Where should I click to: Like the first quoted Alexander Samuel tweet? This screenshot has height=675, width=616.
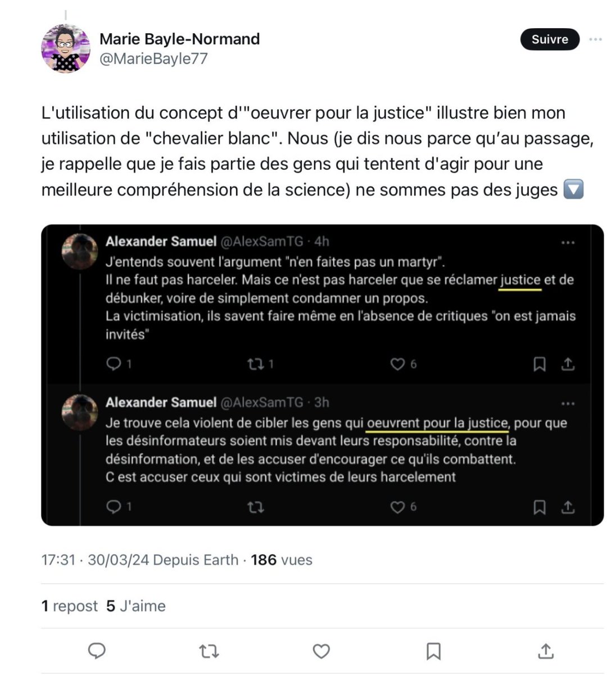point(398,364)
